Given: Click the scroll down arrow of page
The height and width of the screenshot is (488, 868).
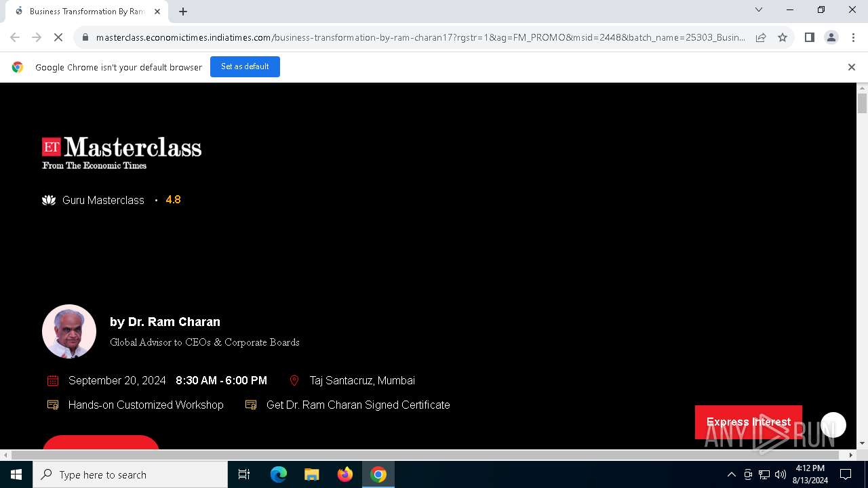Looking at the screenshot, I should coord(863,443).
